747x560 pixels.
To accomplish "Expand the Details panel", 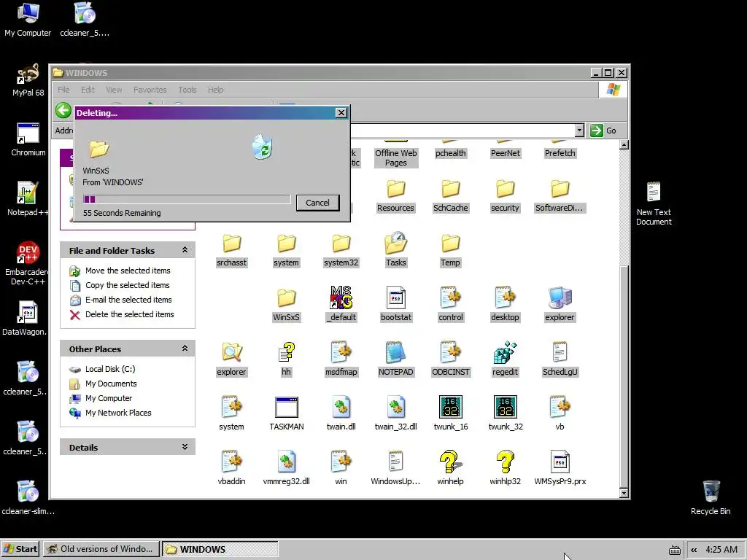I will click(185, 447).
